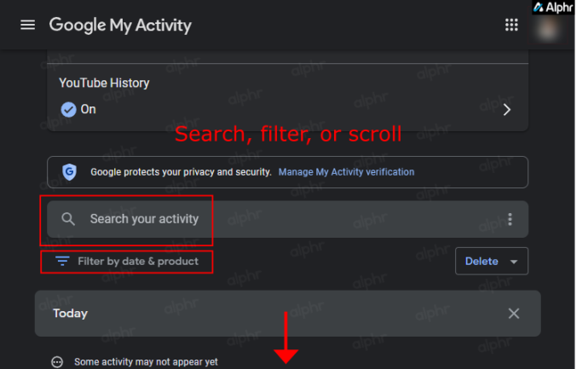Viewport: 588px width, 369px height.
Task: Click the magnifying glass search icon
Action: tap(68, 219)
